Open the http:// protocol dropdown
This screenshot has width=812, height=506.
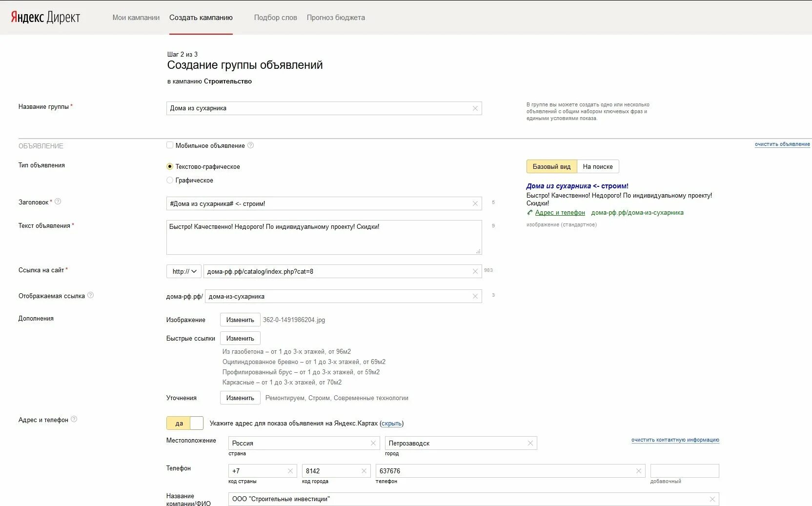[184, 271]
